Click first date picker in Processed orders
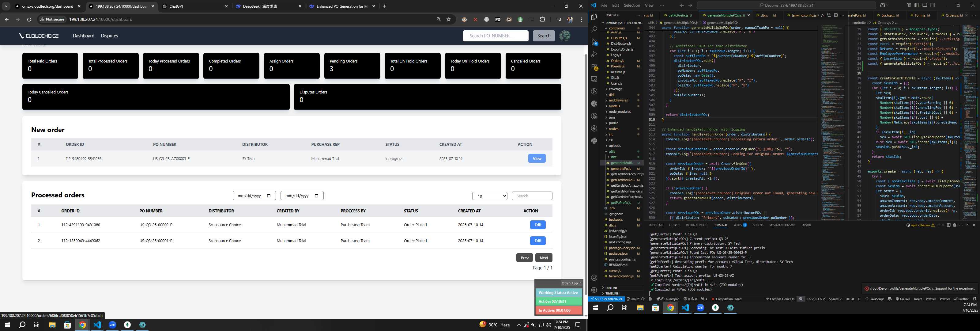This screenshot has height=331, width=980. pos(254,196)
